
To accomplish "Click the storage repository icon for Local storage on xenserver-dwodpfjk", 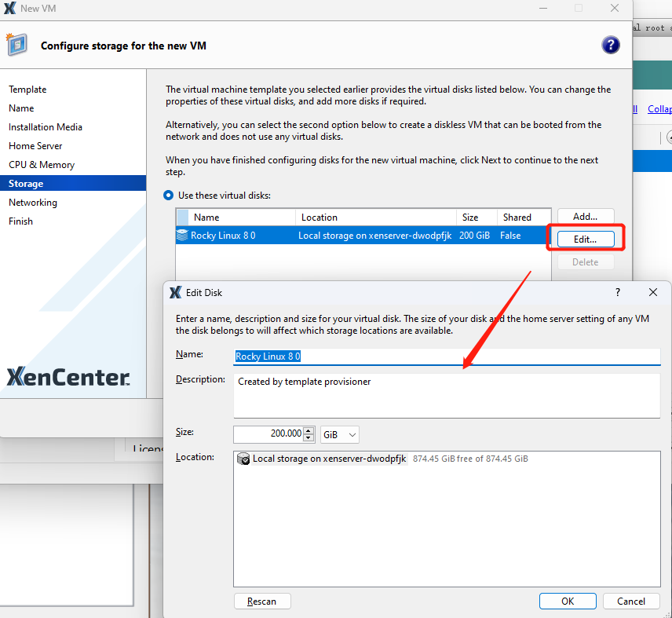I will point(243,458).
